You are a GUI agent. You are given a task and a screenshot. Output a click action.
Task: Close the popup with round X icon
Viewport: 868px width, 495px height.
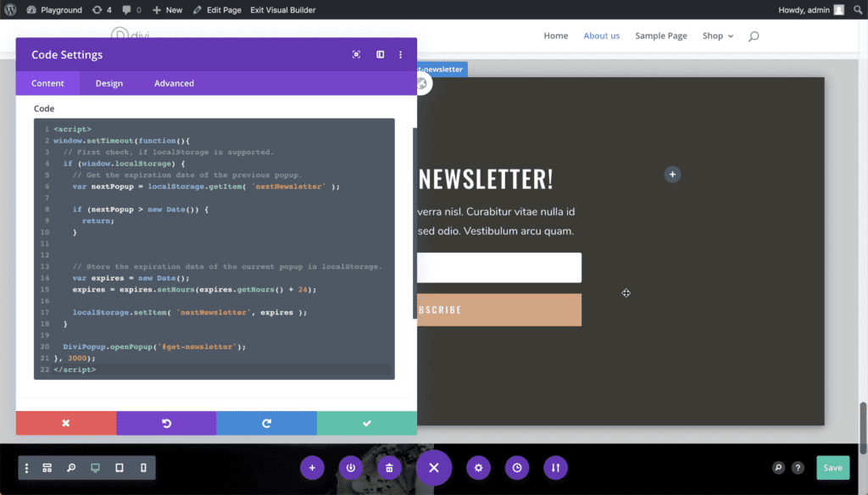423,84
